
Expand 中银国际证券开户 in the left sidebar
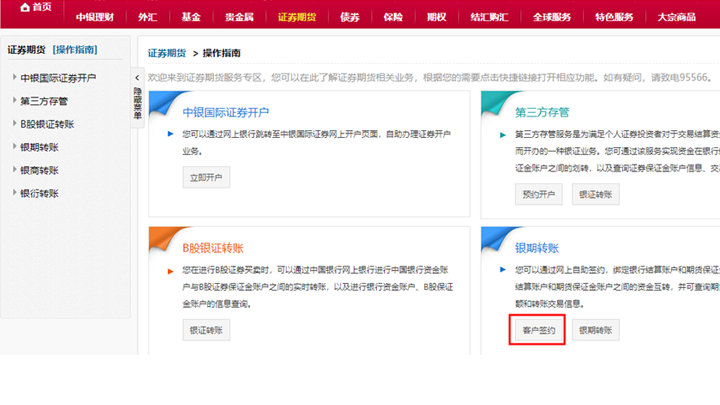(x=58, y=78)
